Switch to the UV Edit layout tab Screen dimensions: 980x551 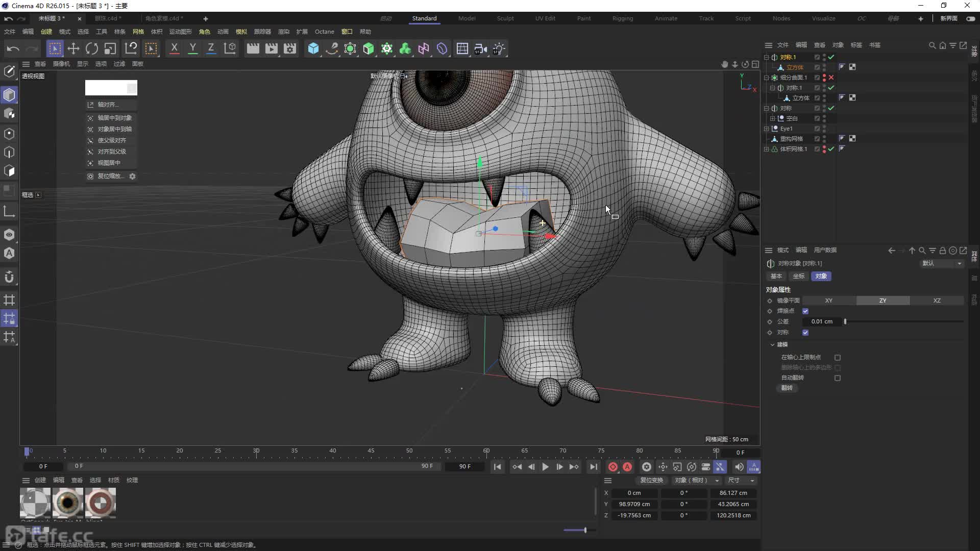(x=545, y=18)
